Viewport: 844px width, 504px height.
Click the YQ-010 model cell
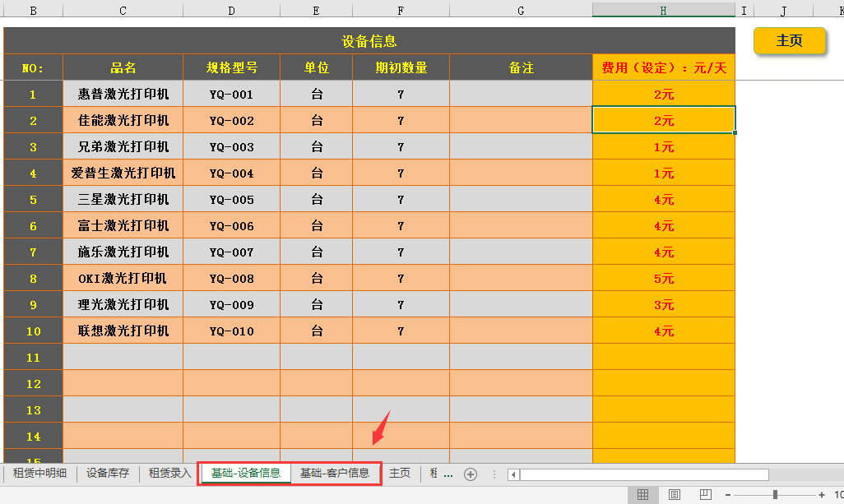coord(231,331)
